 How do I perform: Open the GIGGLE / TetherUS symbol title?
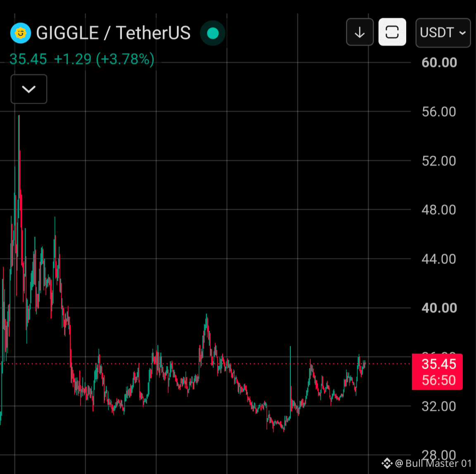(113, 33)
